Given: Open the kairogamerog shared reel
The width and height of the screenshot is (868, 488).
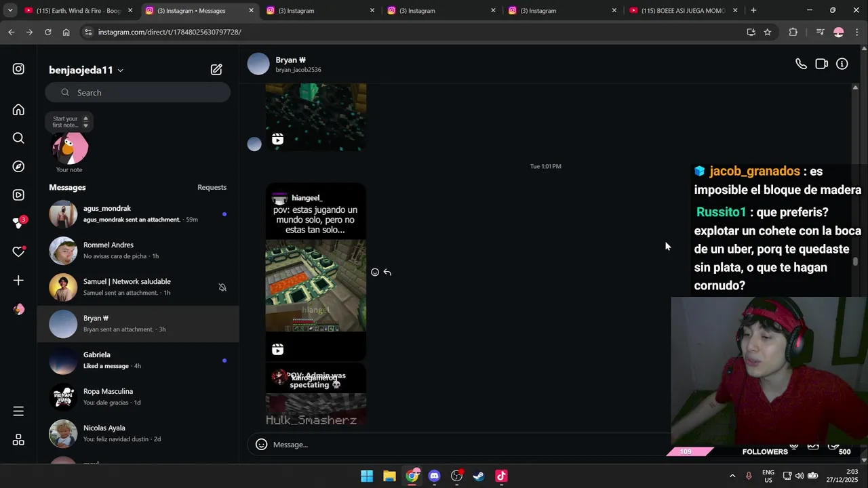Looking at the screenshot, I should [x=315, y=394].
